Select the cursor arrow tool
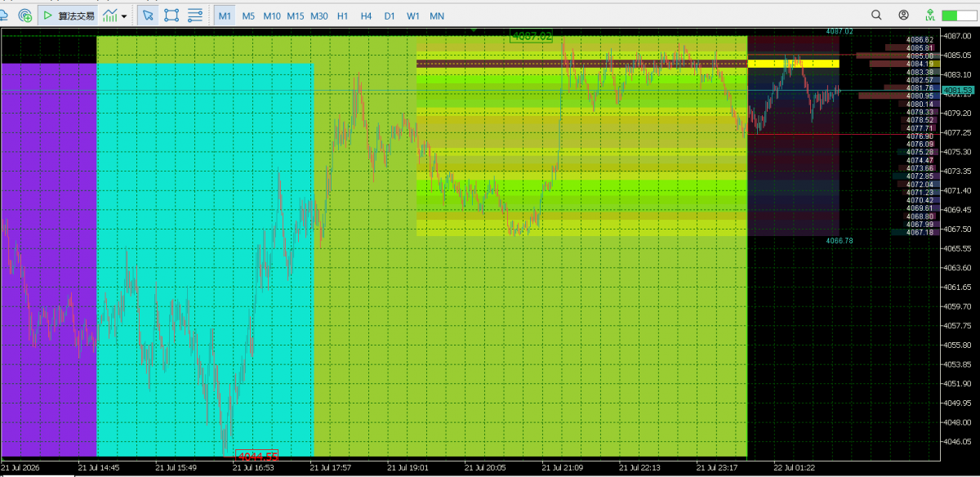Viewport: 980px width, 477px height. point(148,16)
